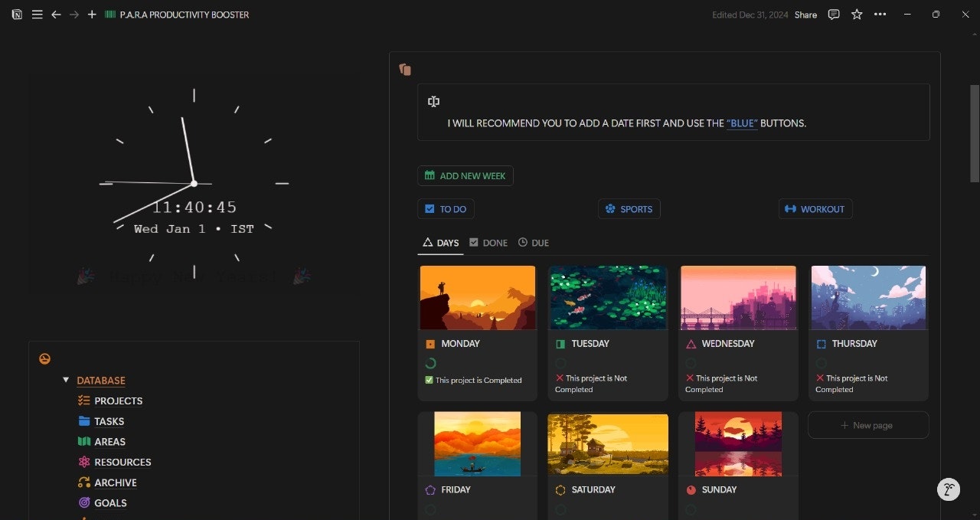Select the AREAS map icon

click(82, 441)
